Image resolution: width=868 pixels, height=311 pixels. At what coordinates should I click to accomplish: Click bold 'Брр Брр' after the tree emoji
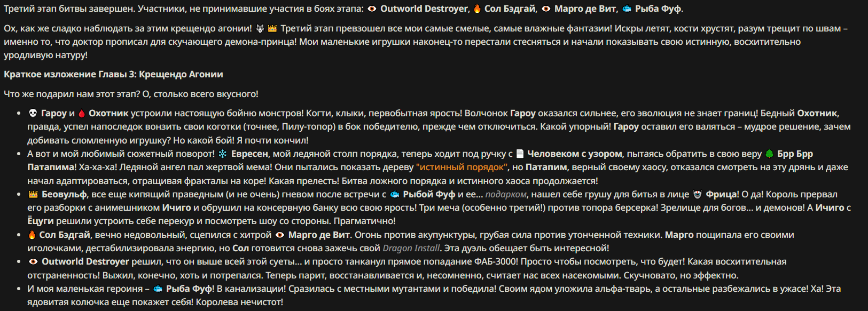tap(795, 154)
